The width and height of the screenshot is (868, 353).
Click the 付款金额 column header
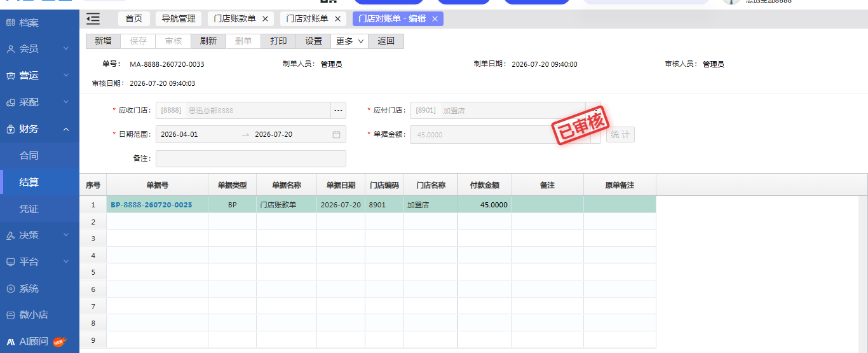(484, 185)
